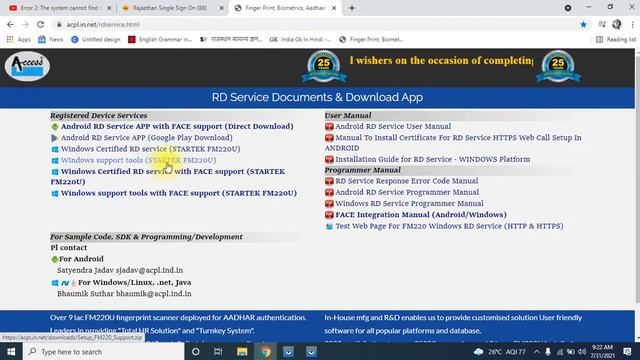Open Windows RD Service Programmer Manual

point(409,203)
